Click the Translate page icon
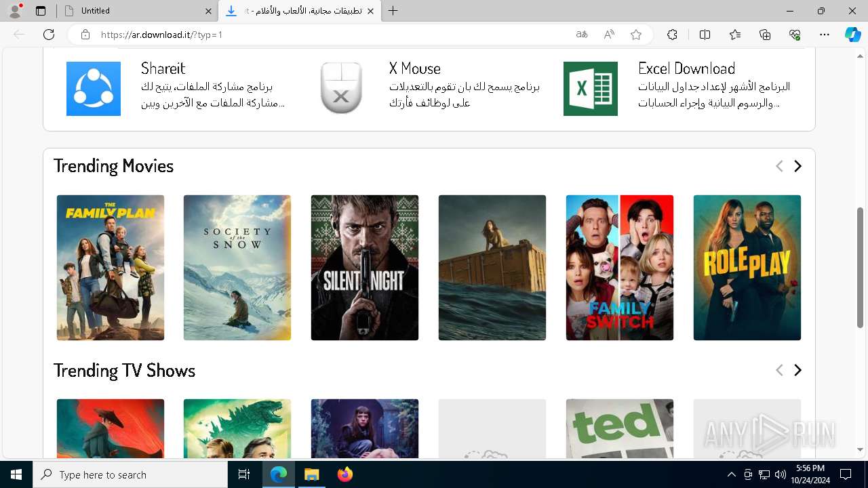The height and width of the screenshot is (488, 868). [x=582, y=35]
